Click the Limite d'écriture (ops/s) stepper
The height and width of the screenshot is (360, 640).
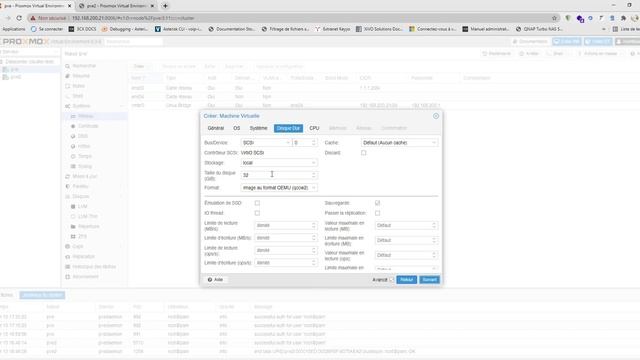(x=313, y=262)
